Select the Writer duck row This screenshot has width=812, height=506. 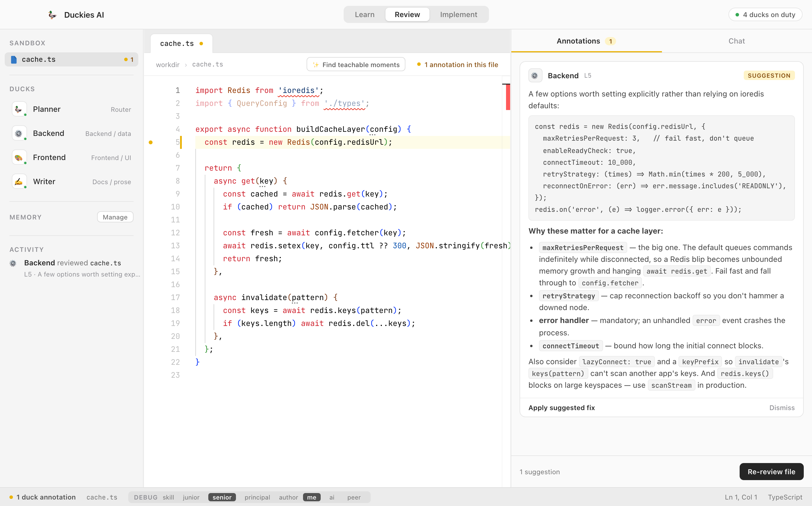[x=71, y=182]
